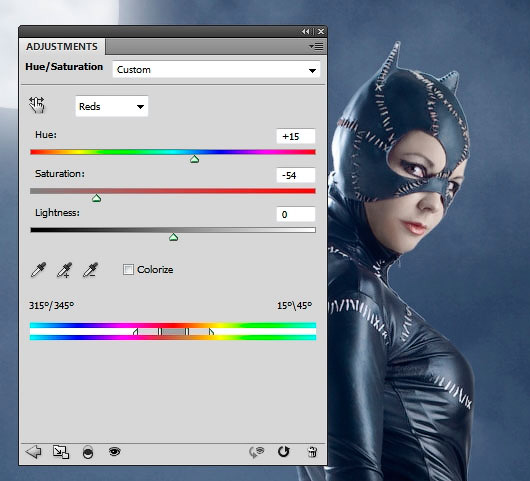
Task: Open the Adjustments panel flyout menu
Action: [x=316, y=46]
